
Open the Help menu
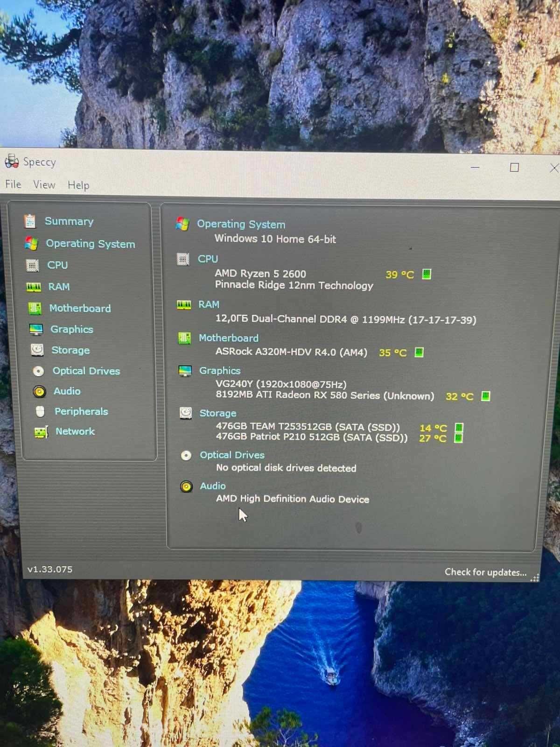[x=78, y=185]
